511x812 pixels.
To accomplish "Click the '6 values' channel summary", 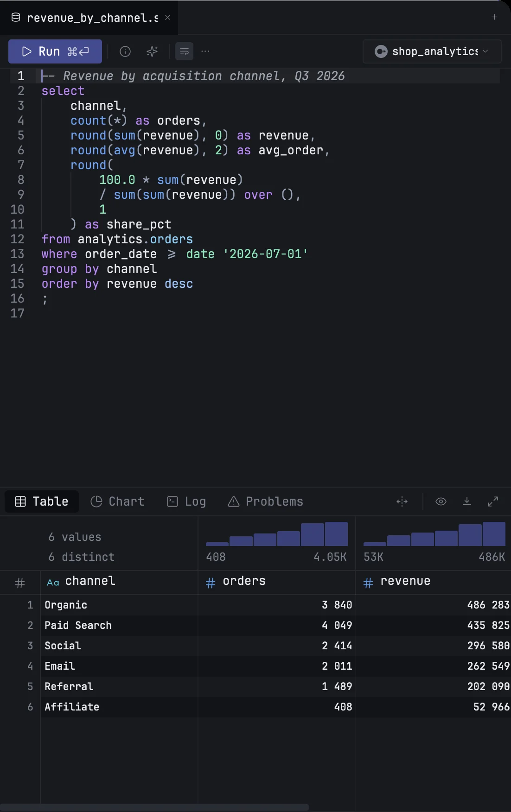I will (x=75, y=537).
